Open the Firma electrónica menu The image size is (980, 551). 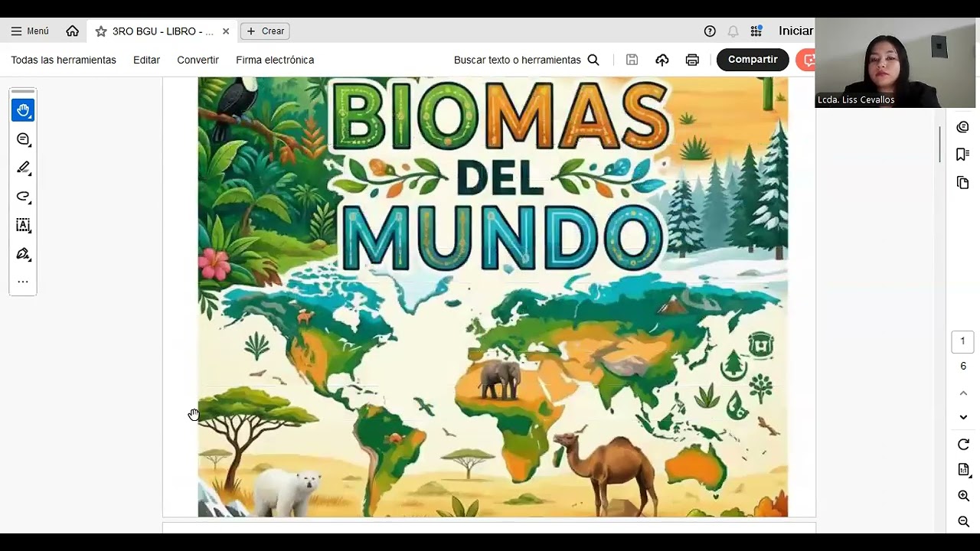point(275,60)
